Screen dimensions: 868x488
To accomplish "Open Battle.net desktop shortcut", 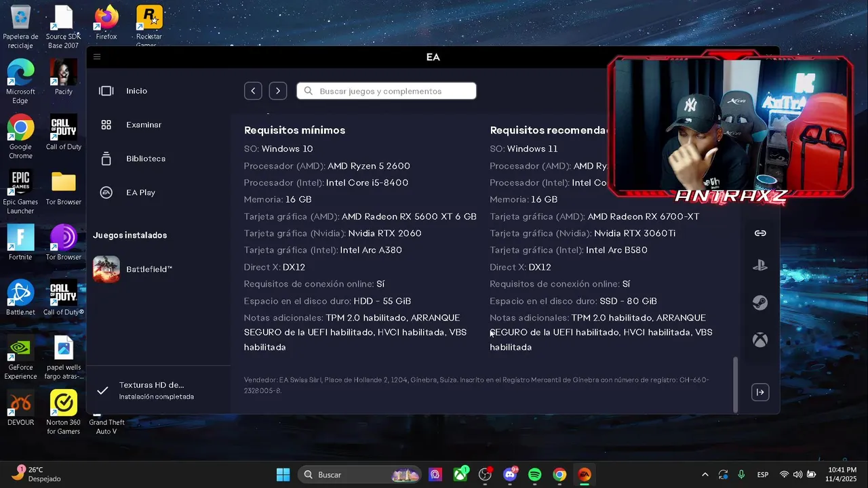I will tap(20, 298).
